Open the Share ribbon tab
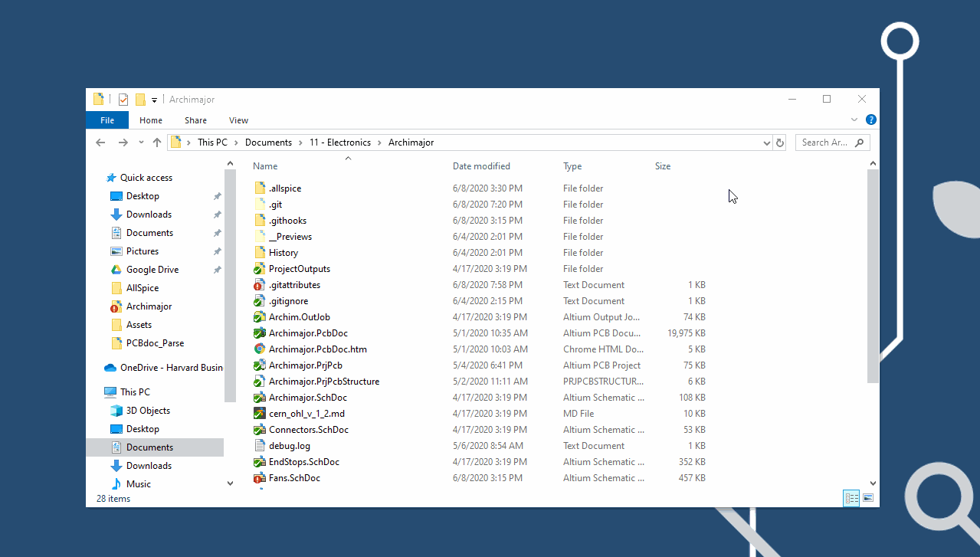Image resolution: width=980 pixels, height=557 pixels. 195,120
